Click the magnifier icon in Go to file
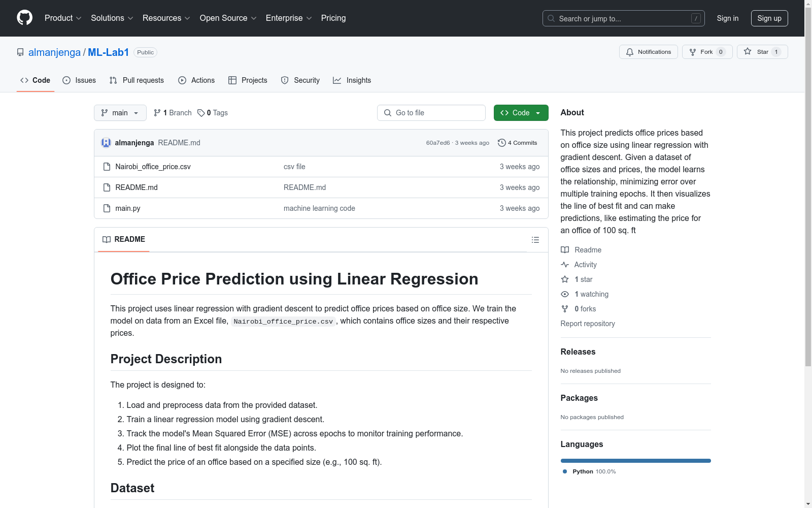 (388, 113)
